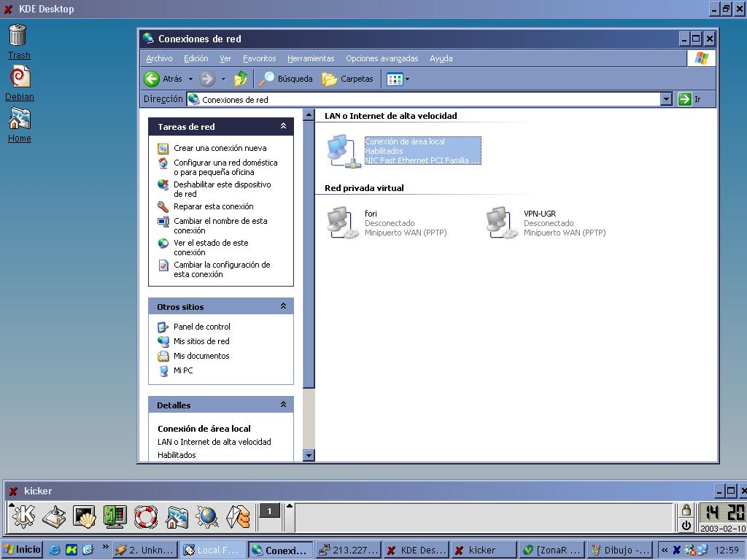The width and height of the screenshot is (747, 560).
Task: Collapse the Otros sitios panel
Action: (284, 306)
